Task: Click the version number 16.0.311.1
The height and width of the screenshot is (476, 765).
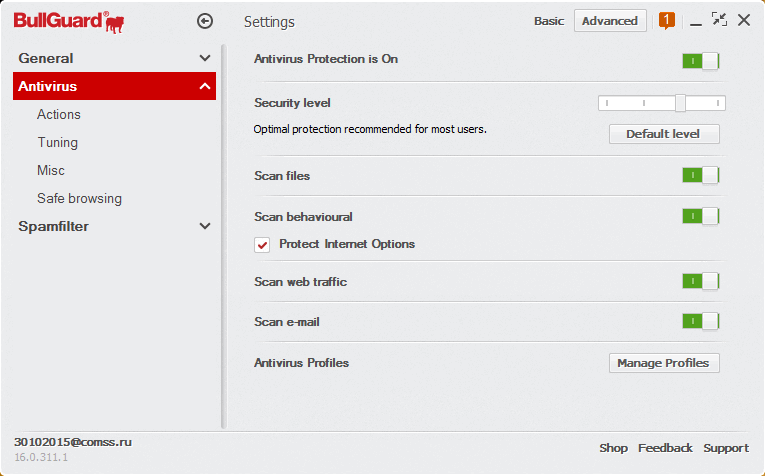Action: coord(41,457)
